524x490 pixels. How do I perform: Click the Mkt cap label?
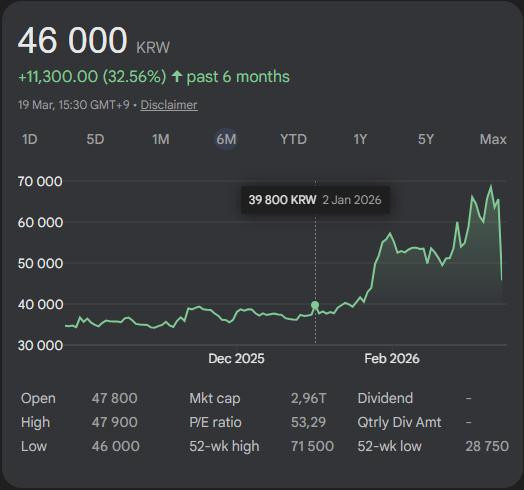coord(215,398)
